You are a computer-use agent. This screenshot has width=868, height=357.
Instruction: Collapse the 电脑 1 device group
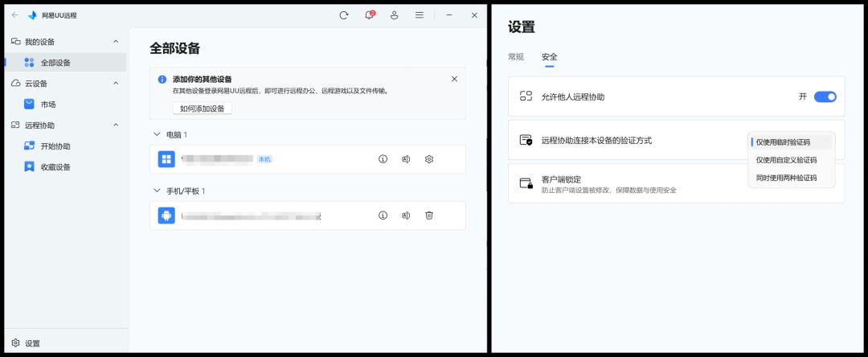tap(157, 134)
